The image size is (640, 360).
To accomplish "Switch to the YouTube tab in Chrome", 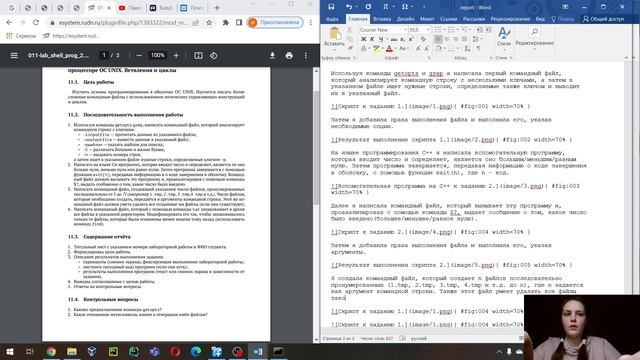I will tap(130, 8).
